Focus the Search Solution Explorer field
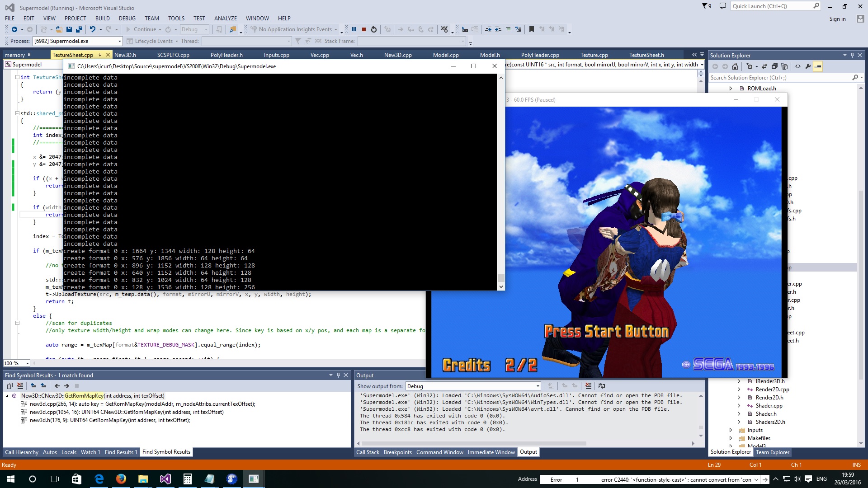The image size is (868, 488). coord(780,78)
